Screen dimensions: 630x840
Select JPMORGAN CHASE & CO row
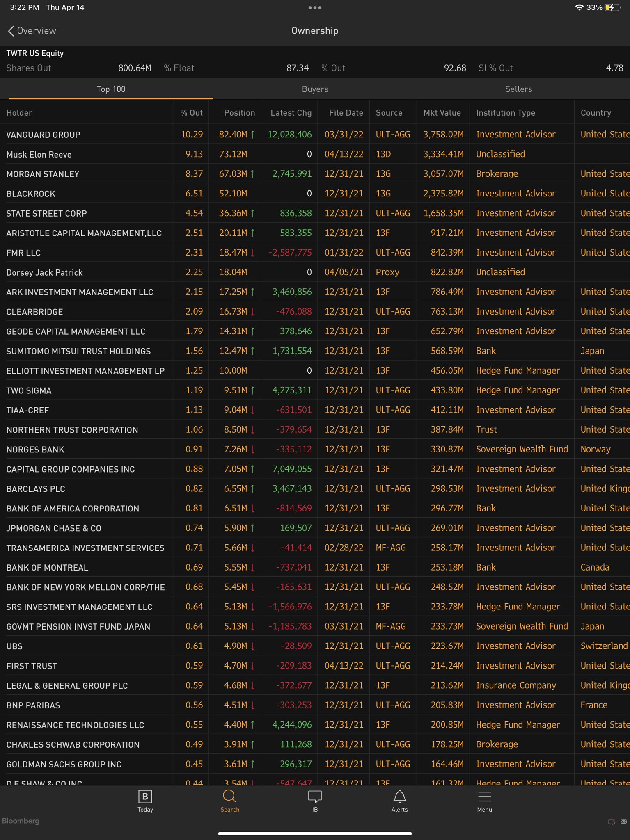(x=315, y=528)
